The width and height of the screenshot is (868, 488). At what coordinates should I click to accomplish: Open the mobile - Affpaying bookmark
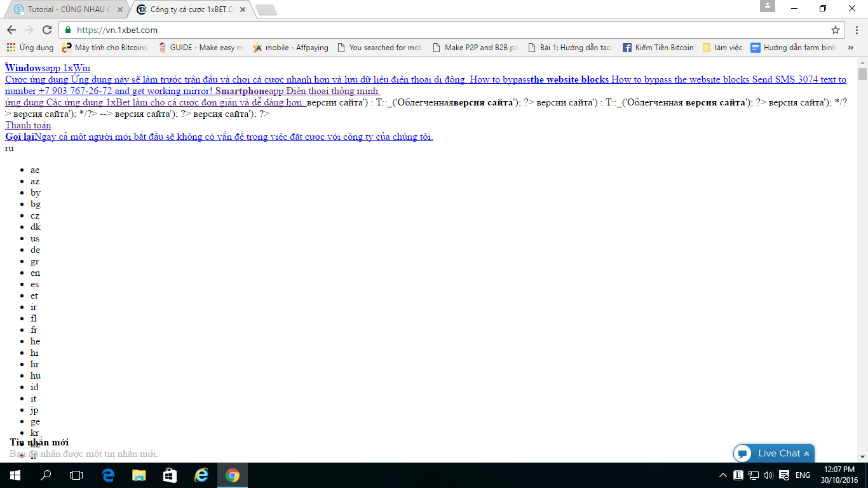(x=290, y=48)
